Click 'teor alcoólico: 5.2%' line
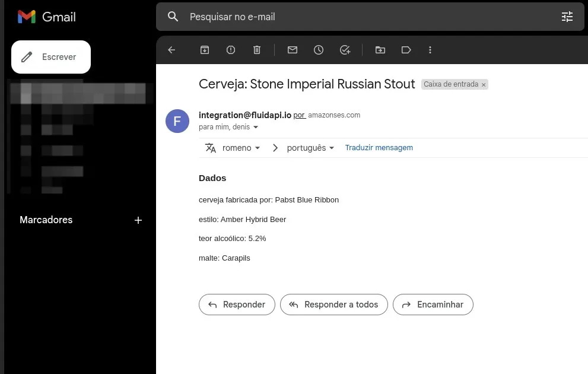The image size is (588, 374). click(232, 239)
